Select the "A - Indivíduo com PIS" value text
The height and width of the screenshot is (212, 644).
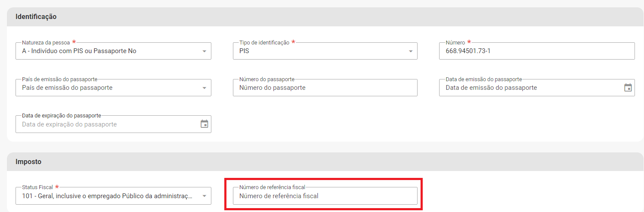pos(79,51)
